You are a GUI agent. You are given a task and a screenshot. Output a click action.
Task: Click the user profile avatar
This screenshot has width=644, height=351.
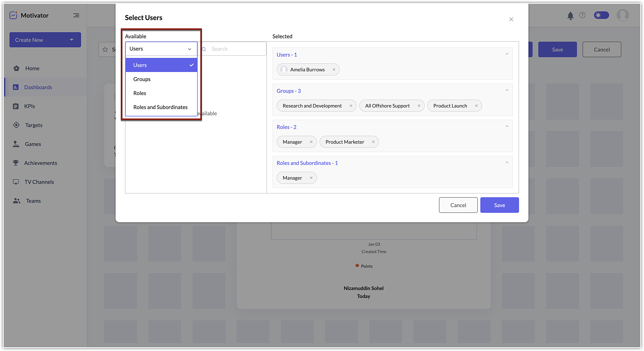(622, 15)
